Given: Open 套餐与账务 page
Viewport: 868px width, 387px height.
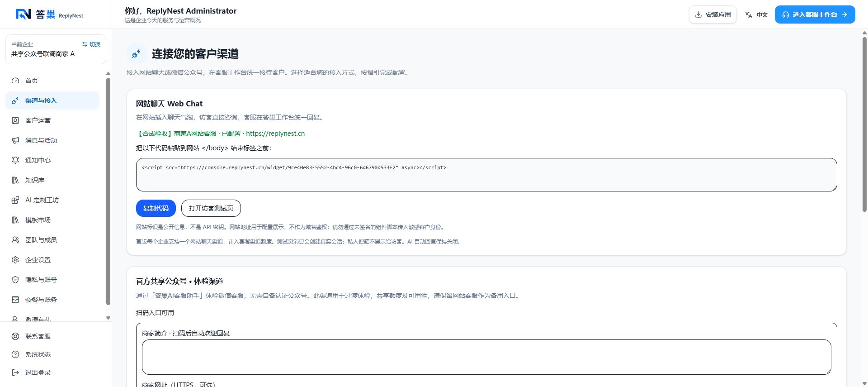Looking at the screenshot, I should point(52,300).
